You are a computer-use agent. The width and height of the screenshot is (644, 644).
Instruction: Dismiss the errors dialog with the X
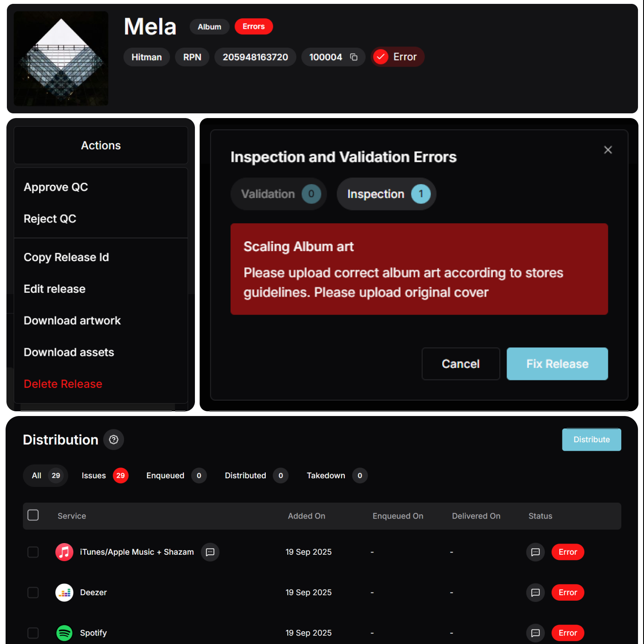click(608, 150)
